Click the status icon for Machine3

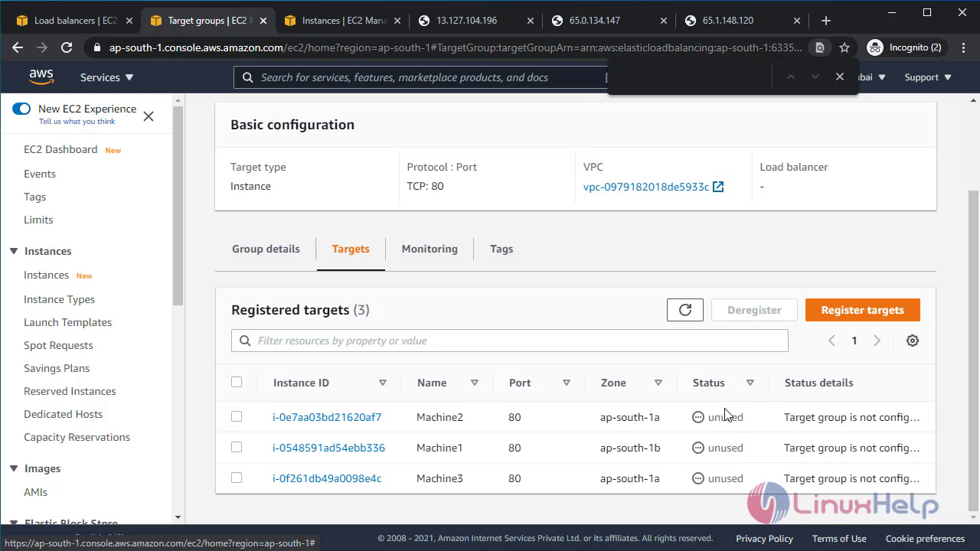(x=698, y=478)
